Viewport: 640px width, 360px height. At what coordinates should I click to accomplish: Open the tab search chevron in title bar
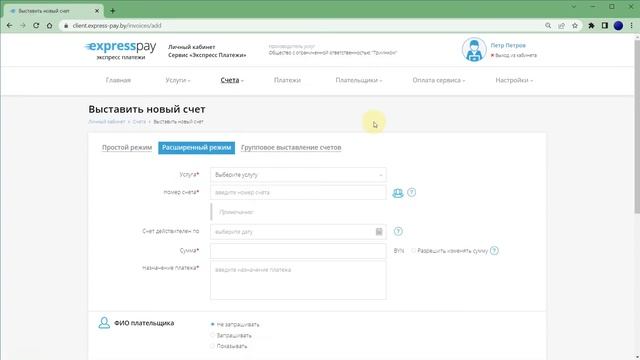[573, 7]
